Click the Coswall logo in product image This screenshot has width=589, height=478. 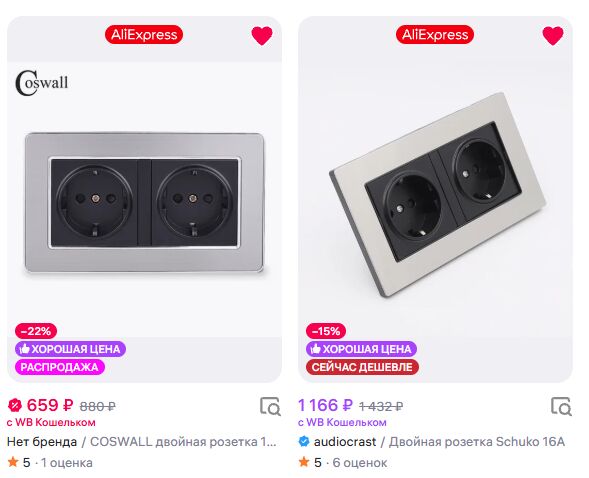[x=42, y=83]
